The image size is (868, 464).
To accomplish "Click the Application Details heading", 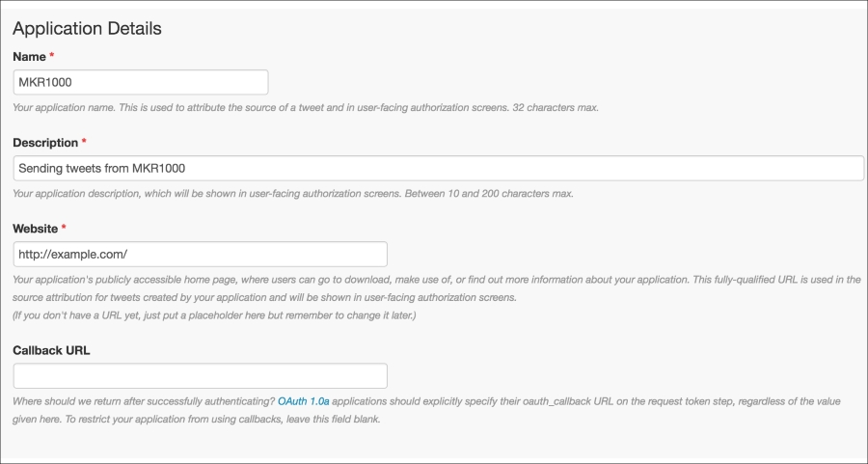I will (x=88, y=28).
